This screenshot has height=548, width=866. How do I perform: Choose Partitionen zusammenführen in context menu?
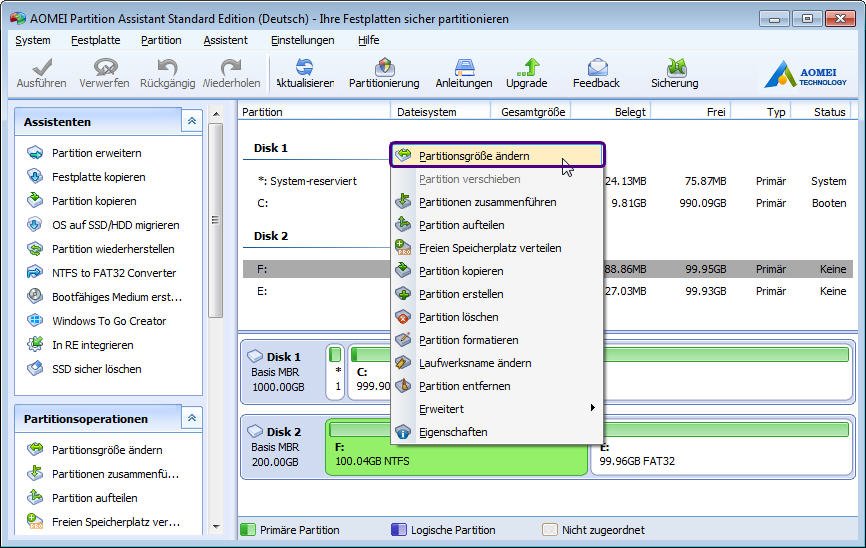click(497, 202)
